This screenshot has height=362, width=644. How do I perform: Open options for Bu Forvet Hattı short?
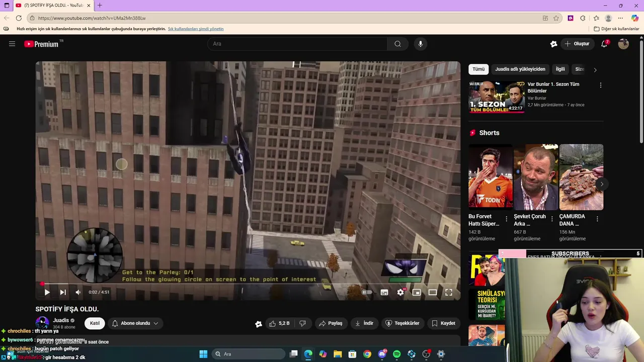click(507, 219)
